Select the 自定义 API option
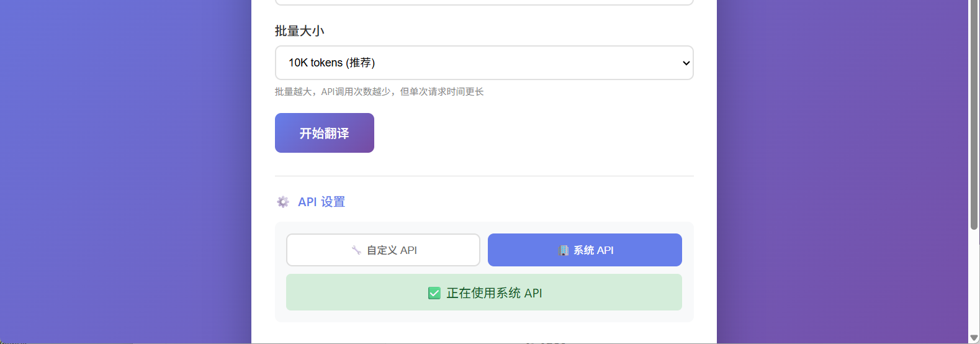The width and height of the screenshot is (980, 344). tap(383, 250)
